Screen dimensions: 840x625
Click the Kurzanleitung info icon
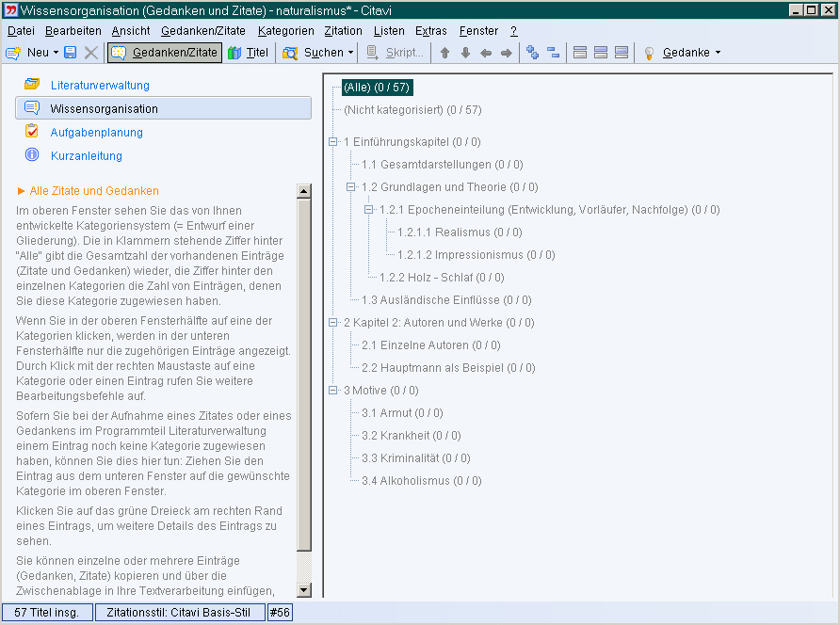(x=32, y=155)
